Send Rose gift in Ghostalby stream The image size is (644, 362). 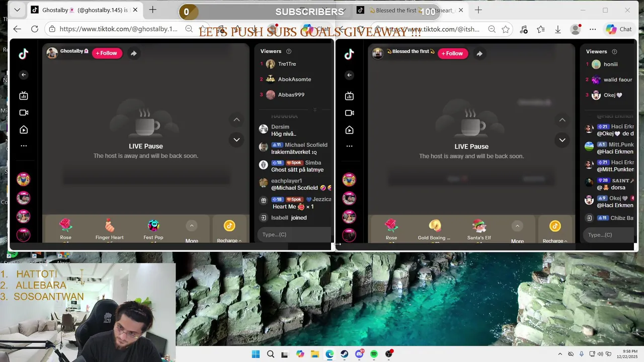(66, 229)
